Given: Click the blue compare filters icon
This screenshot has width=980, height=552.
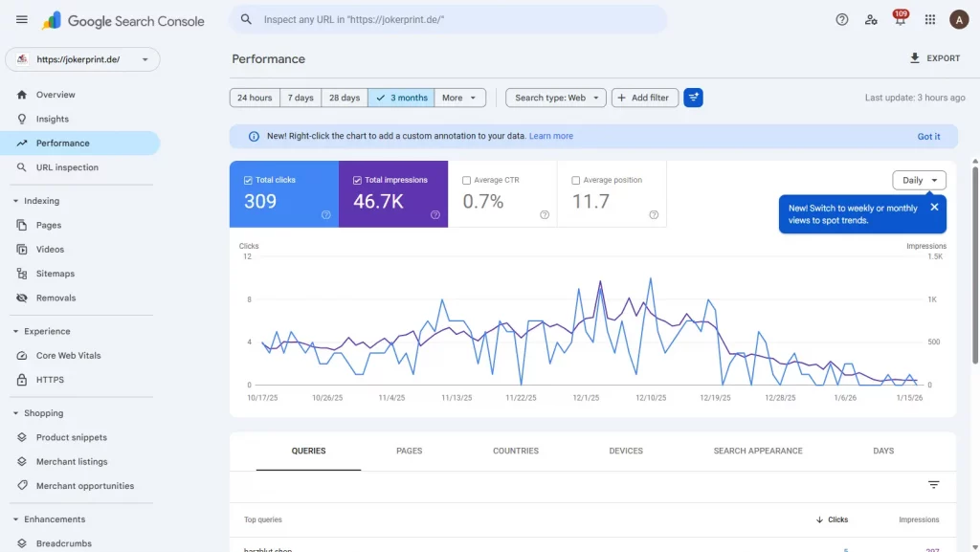Looking at the screenshot, I should point(693,97).
